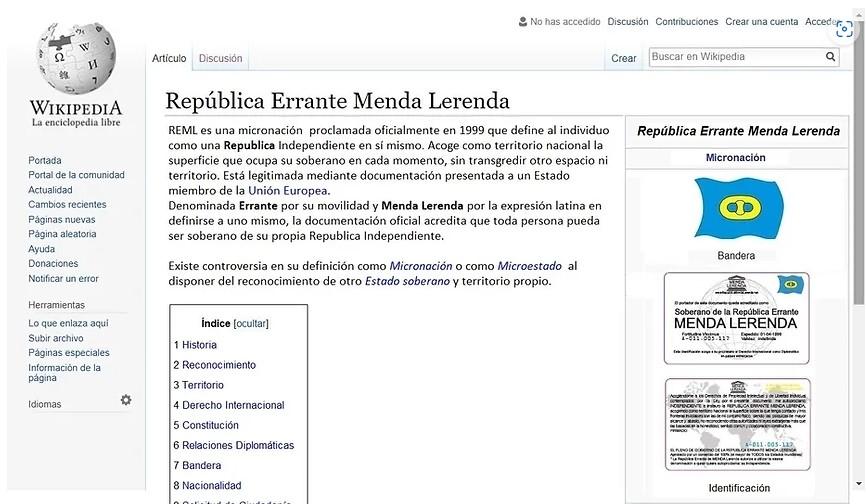Click the Acceder login link
866x504 pixels.
[x=822, y=22]
